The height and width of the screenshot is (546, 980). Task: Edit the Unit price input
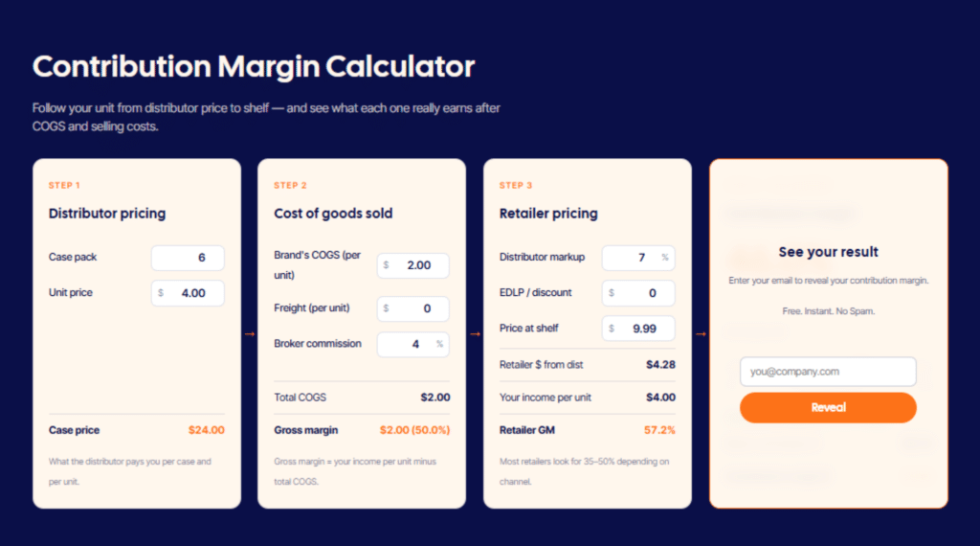point(188,293)
